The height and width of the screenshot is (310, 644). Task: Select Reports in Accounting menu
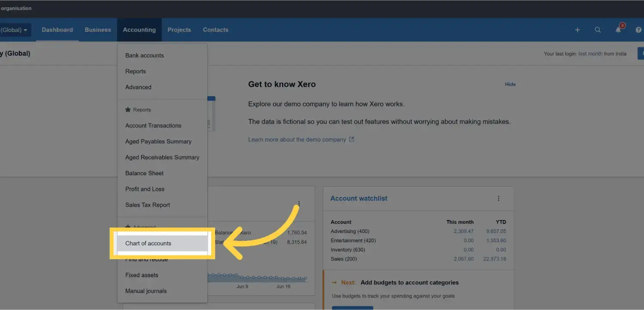[x=162, y=71]
